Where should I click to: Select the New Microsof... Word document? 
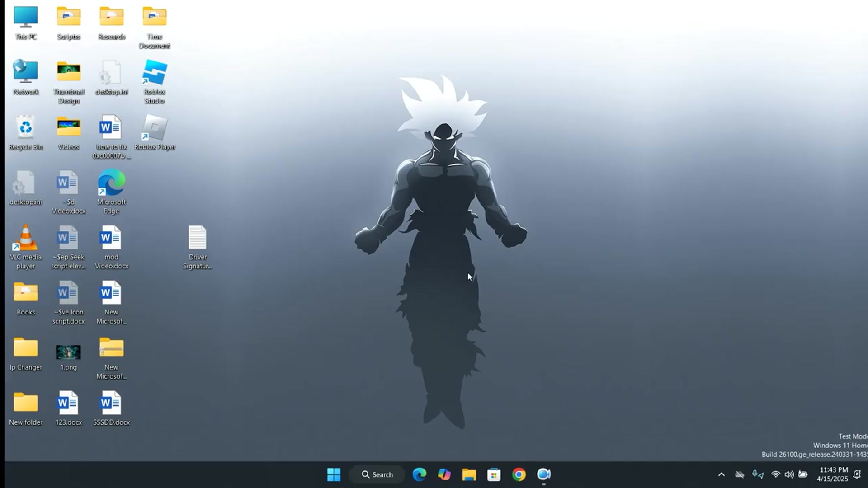tap(112, 303)
